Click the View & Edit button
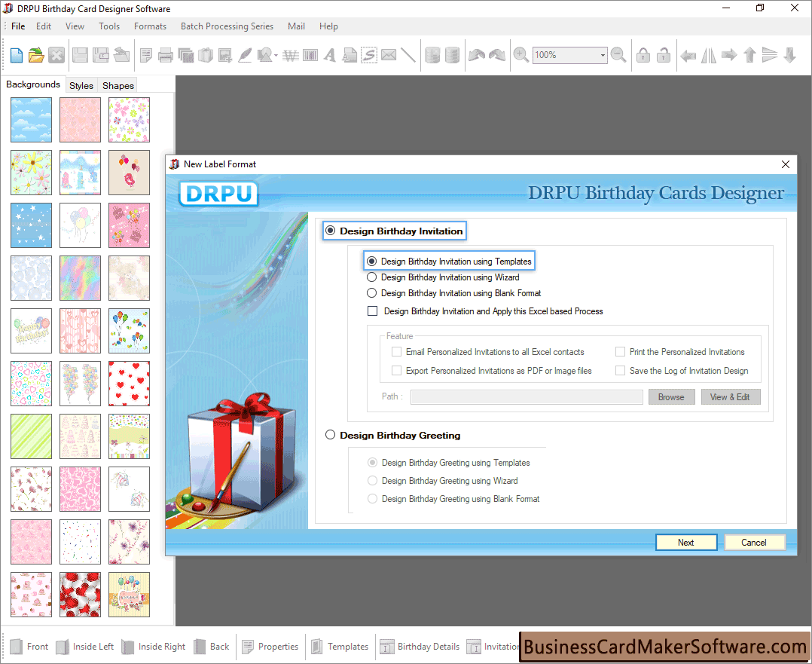Viewport: 812px width, 664px height. click(x=730, y=397)
